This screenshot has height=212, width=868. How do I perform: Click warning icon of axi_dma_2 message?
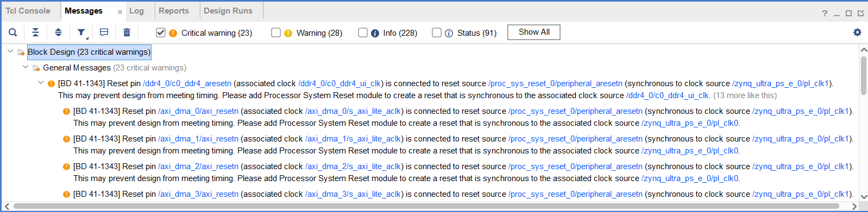pyautogui.click(x=66, y=166)
